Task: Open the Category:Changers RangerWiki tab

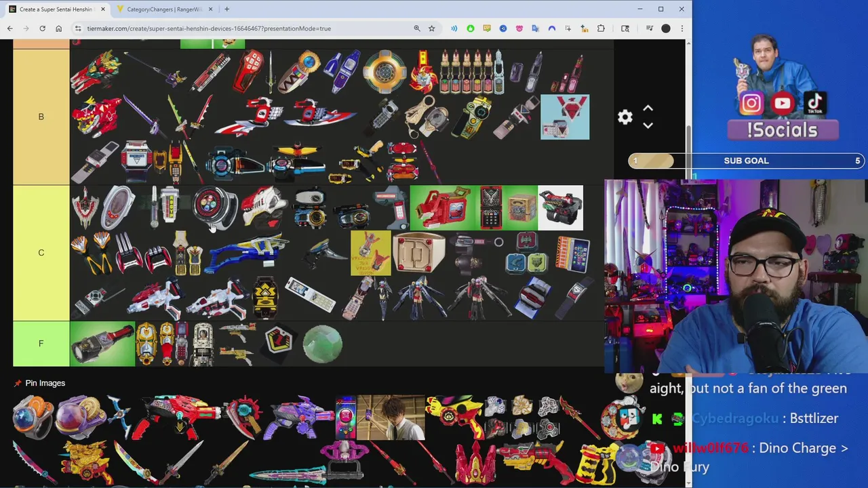Action: (165, 9)
